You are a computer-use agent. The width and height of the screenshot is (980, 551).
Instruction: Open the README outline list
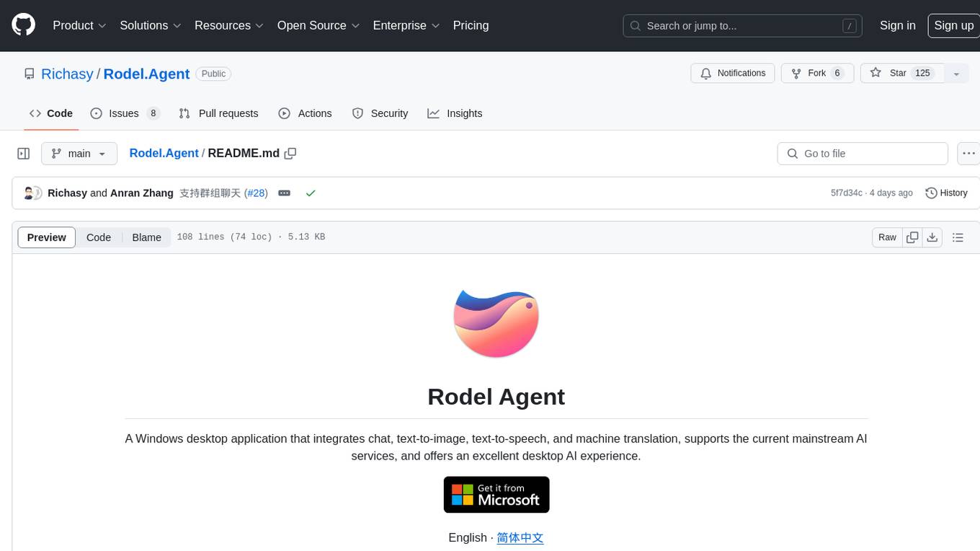tap(958, 237)
